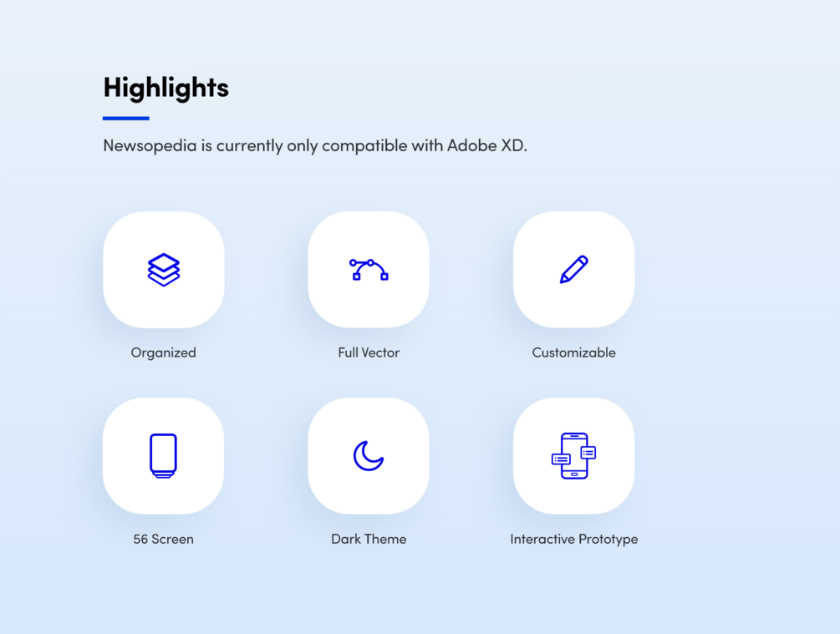Viewport: 840px width, 634px height.
Task: Click the crescent moon Dark Theme icon
Action: (x=369, y=456)
